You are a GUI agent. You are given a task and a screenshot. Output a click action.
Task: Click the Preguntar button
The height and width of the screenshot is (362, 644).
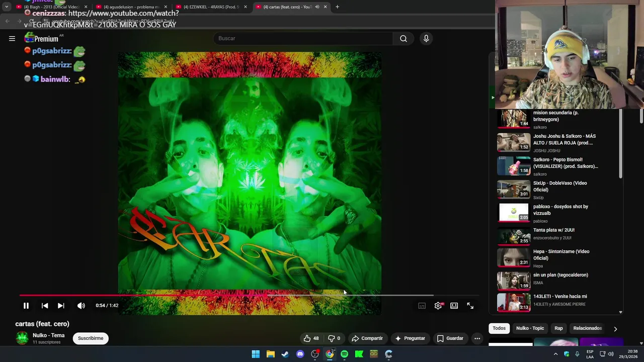click(x=410, y=338)
